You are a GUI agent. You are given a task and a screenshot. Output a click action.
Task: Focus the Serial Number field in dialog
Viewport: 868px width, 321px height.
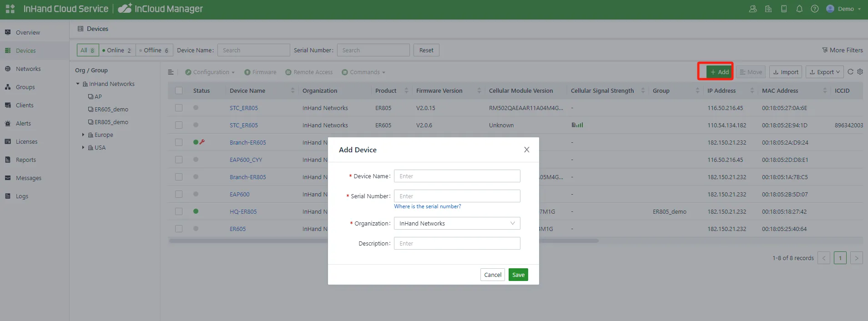(457, 196)
